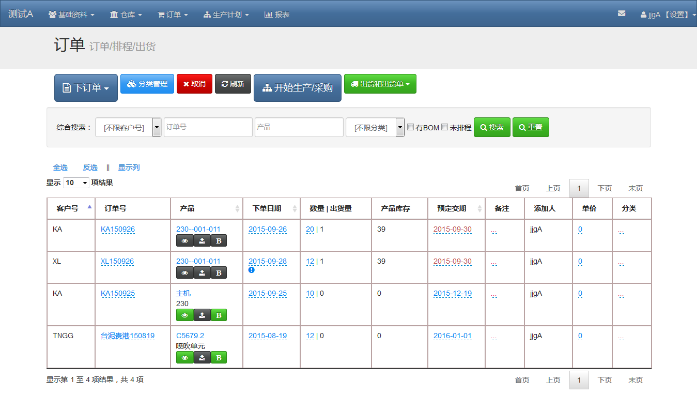
Task: Click the download icon in the XL150926 row
Action: coord(201,272)
